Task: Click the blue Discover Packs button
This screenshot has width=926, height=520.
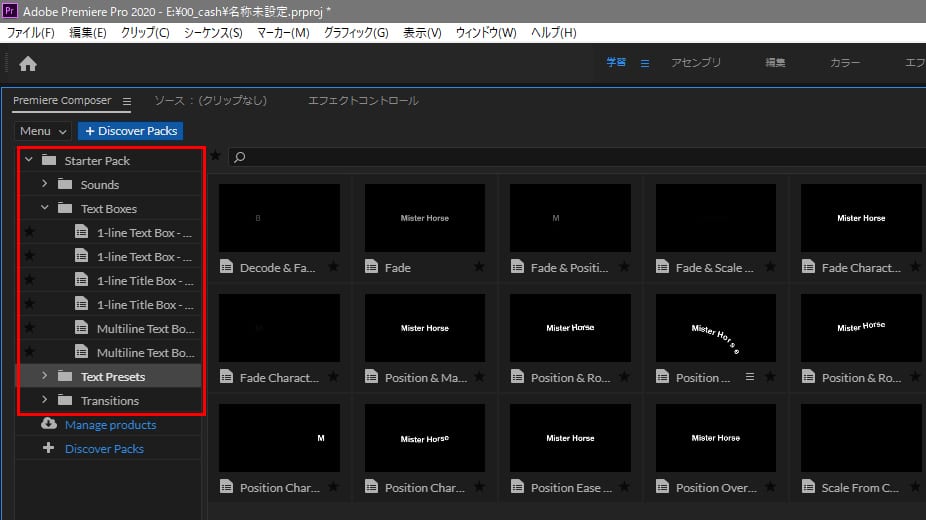Action: click(131, 131)
